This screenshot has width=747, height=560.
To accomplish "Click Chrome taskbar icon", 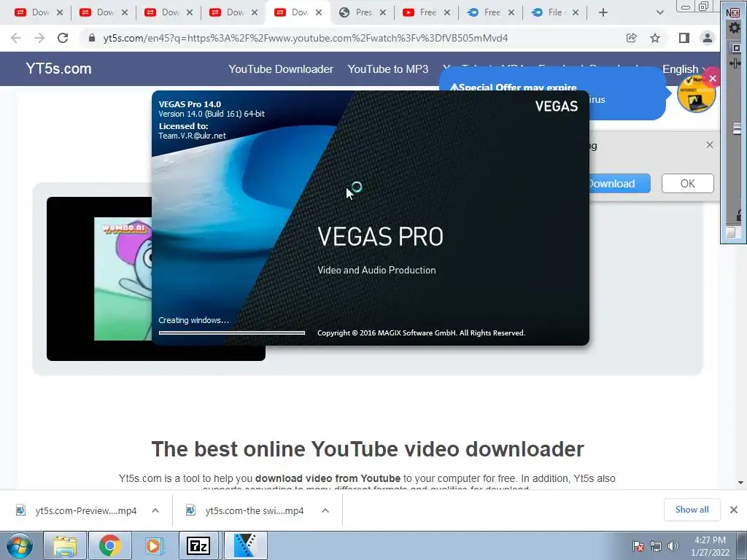I will click(x=110, y=545).
